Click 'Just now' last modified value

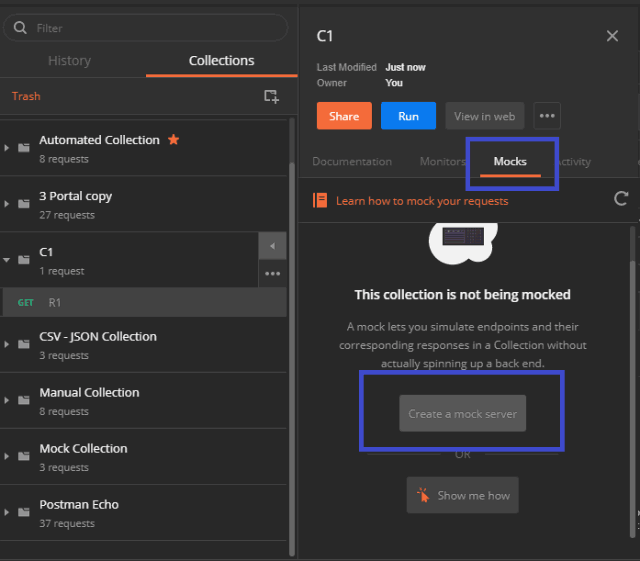point(405,67)
